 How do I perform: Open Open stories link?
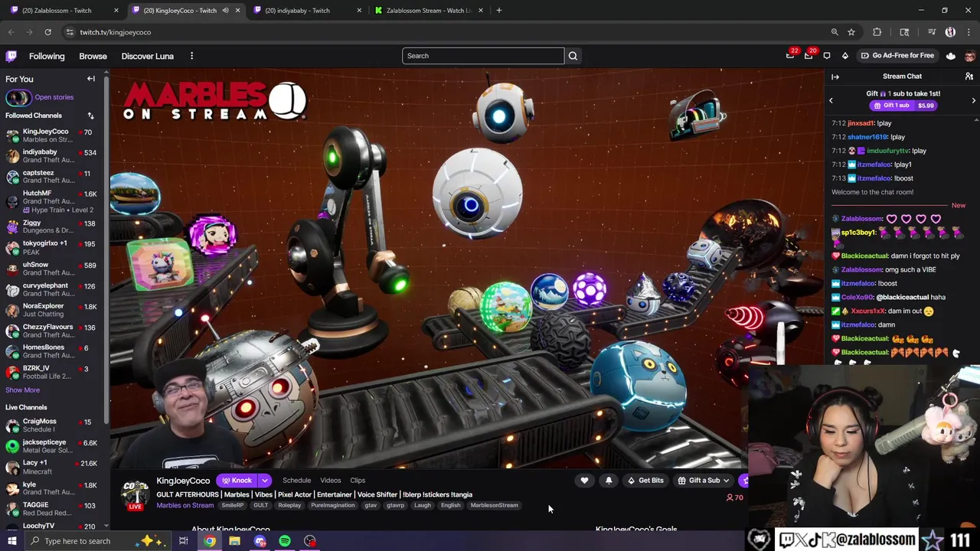coord(54,97)
